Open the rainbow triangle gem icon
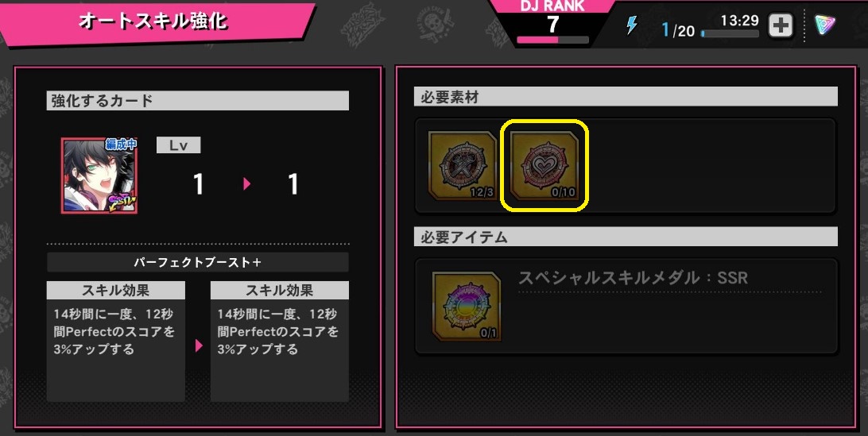The height and width of the screenshot is (436, 868). [825, 25]
